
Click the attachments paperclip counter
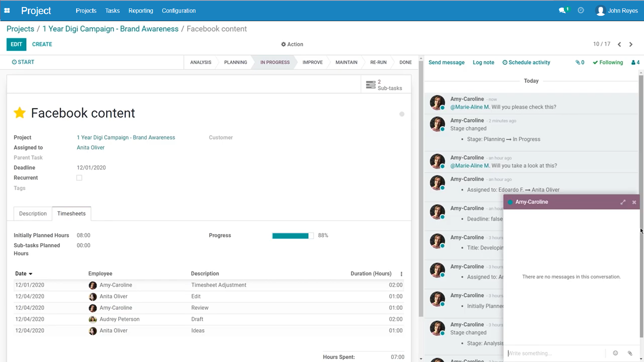tap(580, 62)
